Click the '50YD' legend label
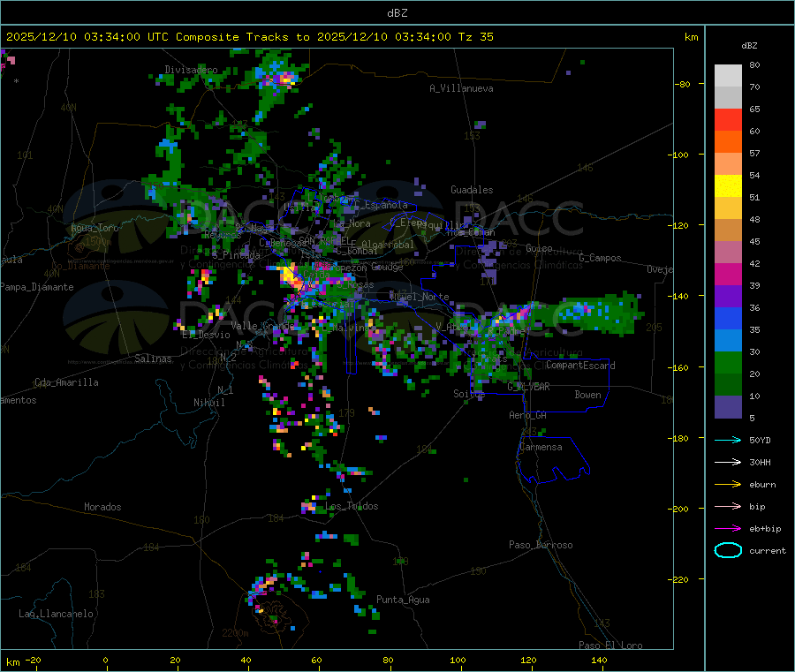The width and height of the screenshot is (795, 672). click(x=760, y=440)
